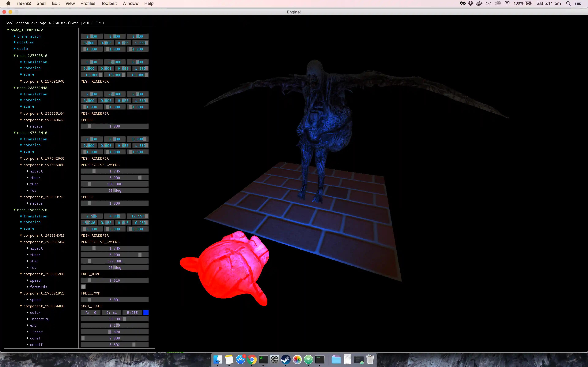Collapse the SPOT_LIGHT component_293604480
The height and width of the screenshot is (367, 588).
pos(21,306)
